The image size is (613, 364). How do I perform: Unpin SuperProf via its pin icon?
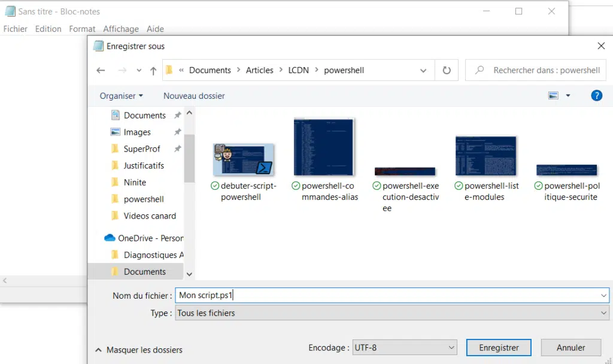(177, 148)
